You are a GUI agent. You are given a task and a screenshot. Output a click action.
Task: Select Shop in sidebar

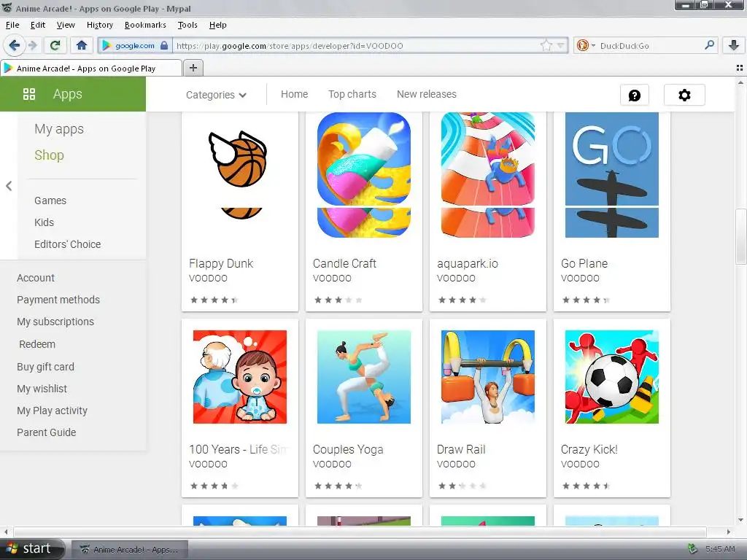pos(49,155)
